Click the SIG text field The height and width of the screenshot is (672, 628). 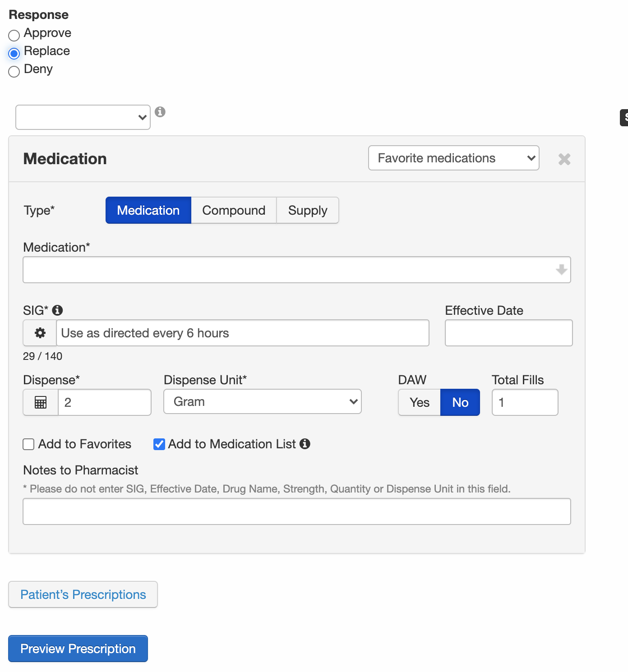(x=243, y=333)
